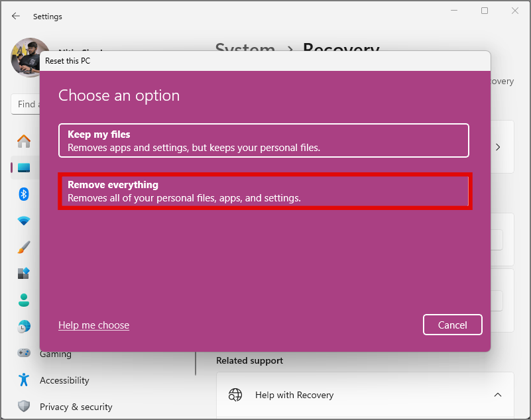Click the Help with Recovery label
The width and height of the screenshot is (531, 420).
(294, 395)
